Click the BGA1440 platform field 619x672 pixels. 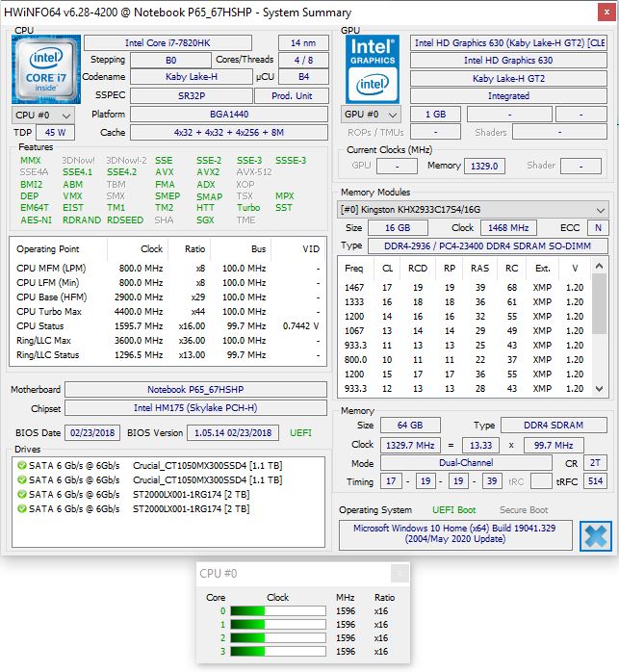tap(229, 115)
